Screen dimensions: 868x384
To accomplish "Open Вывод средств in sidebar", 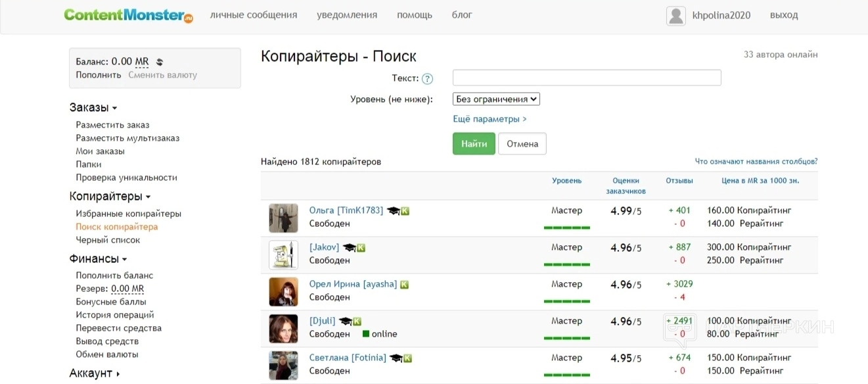I will pyautogui.click(x=107, y=341).
